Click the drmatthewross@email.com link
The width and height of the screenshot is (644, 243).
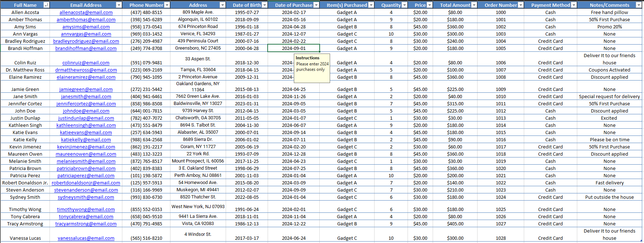pyautogui.click(x=86, y=70)
